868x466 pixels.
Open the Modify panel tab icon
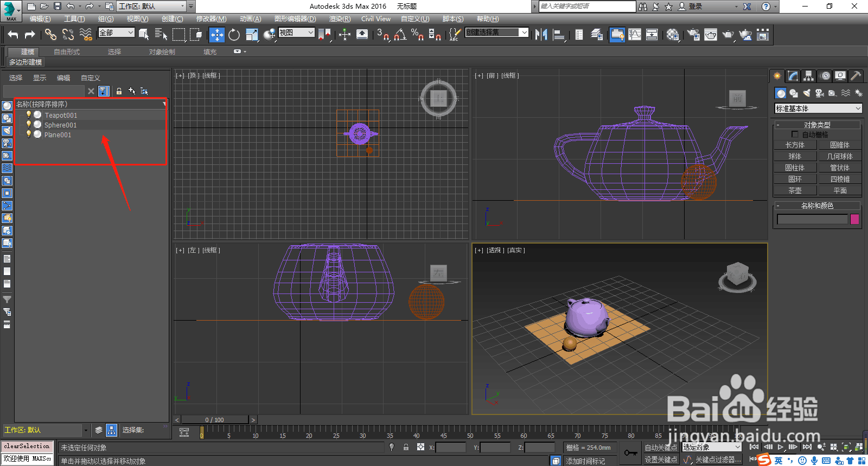click(x=793, y=76)
